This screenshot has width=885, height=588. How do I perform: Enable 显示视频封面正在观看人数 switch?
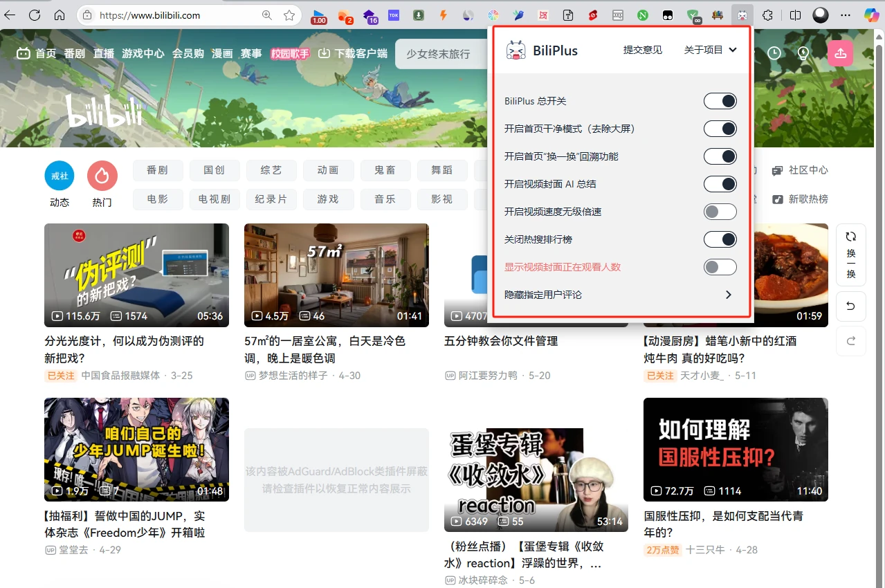[720, 268]
